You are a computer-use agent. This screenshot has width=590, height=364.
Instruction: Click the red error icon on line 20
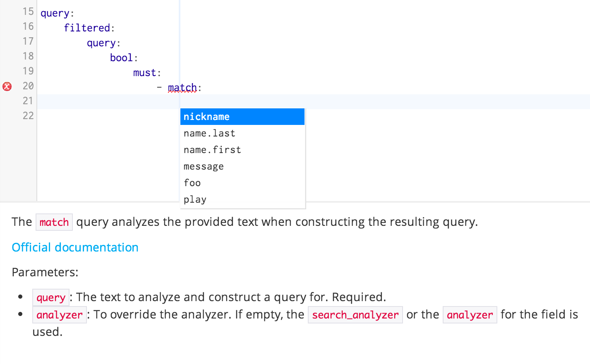(x=7, y=86)
